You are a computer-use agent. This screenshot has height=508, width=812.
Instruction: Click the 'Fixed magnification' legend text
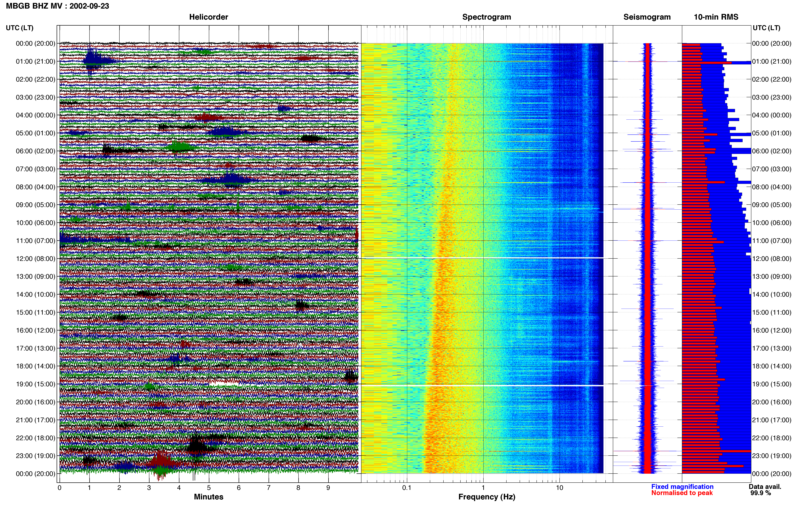pyautogui.click(x=682, y=487)
